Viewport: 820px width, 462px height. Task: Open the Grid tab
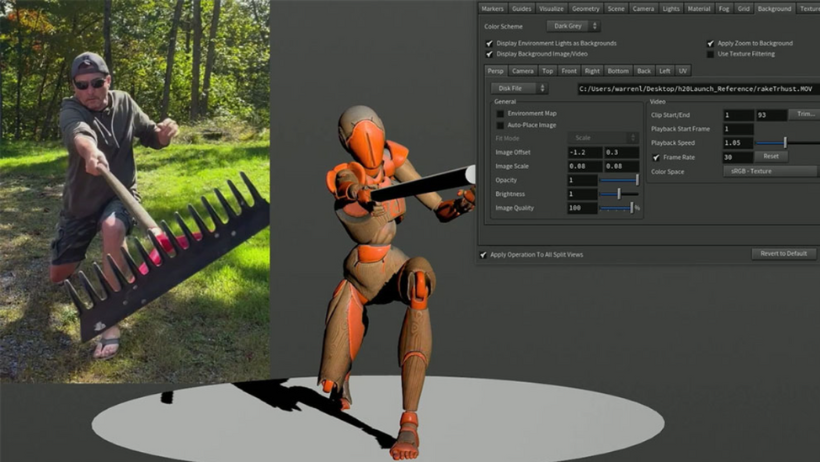coord(744,8)
